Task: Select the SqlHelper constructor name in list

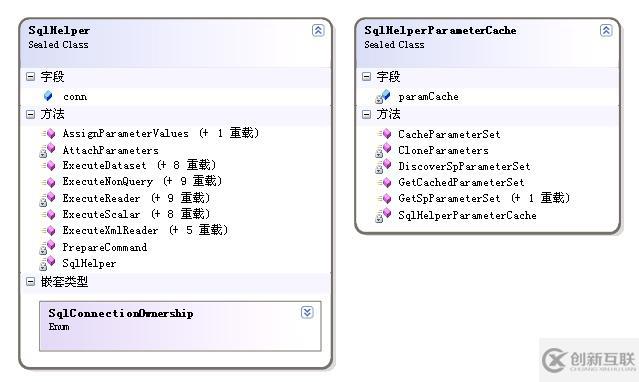Action: [89, 264]
